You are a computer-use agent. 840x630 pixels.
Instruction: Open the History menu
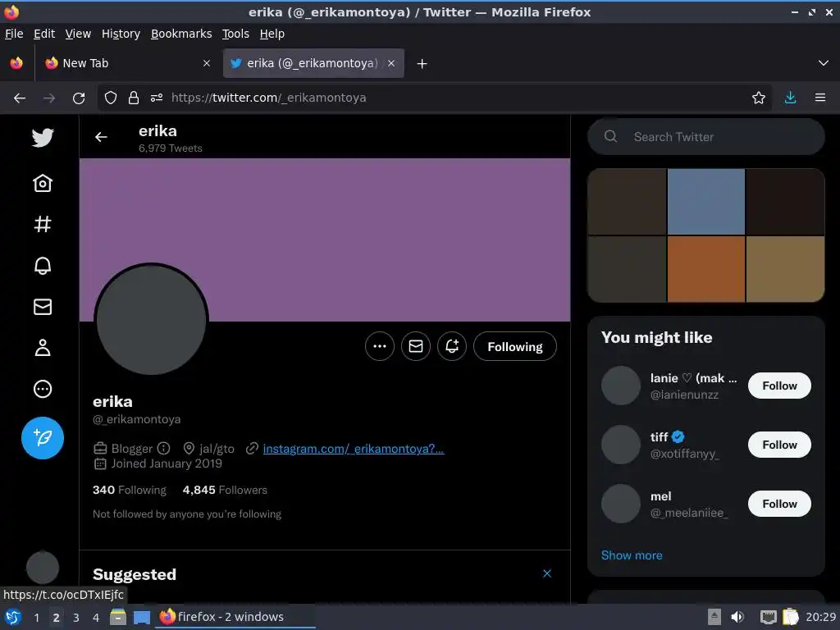tap(121, 34)
